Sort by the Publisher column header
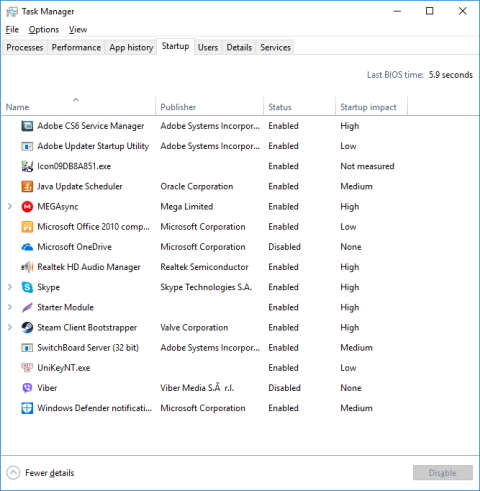 209,106
